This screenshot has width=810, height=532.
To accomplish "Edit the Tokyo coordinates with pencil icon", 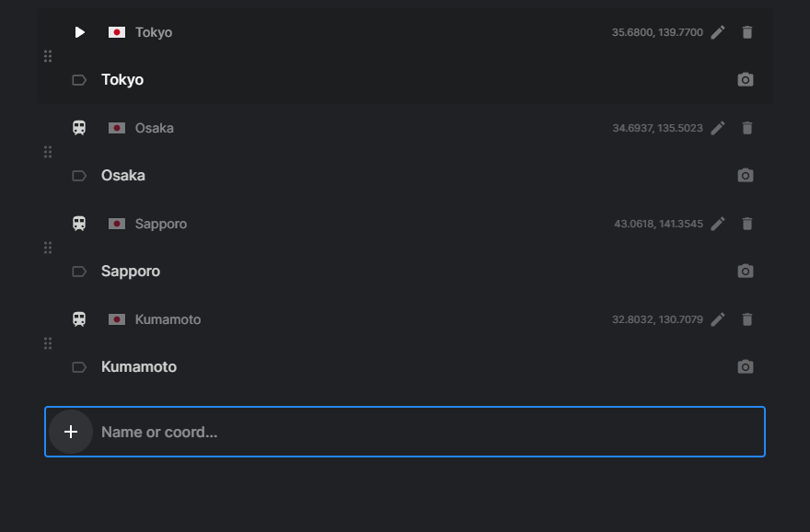I will click(718, 32).
